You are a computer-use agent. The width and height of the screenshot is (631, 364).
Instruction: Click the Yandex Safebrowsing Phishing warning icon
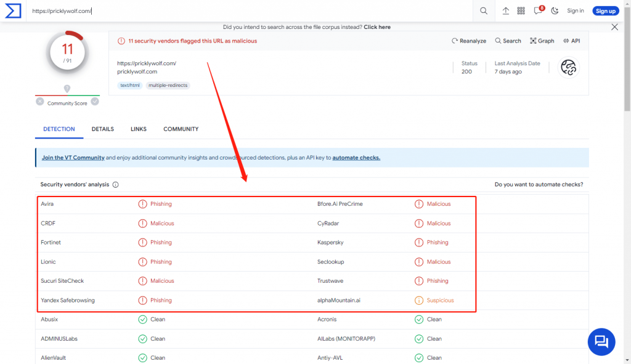[142, 300]
